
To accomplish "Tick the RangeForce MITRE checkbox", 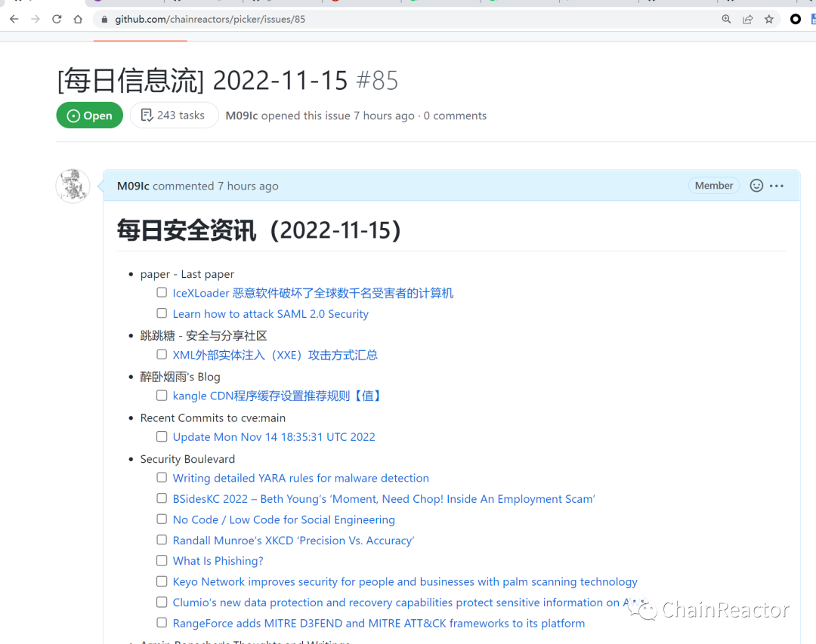I will pos(162,623).
